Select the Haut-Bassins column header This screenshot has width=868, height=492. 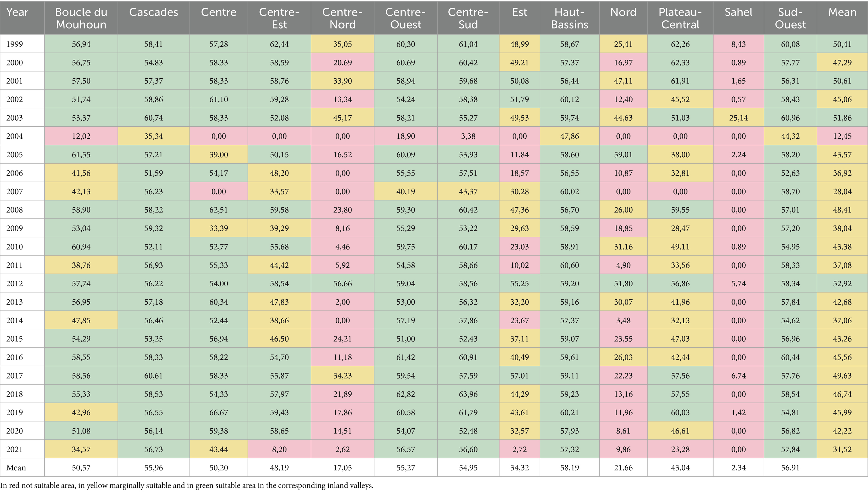coord(570,18)
